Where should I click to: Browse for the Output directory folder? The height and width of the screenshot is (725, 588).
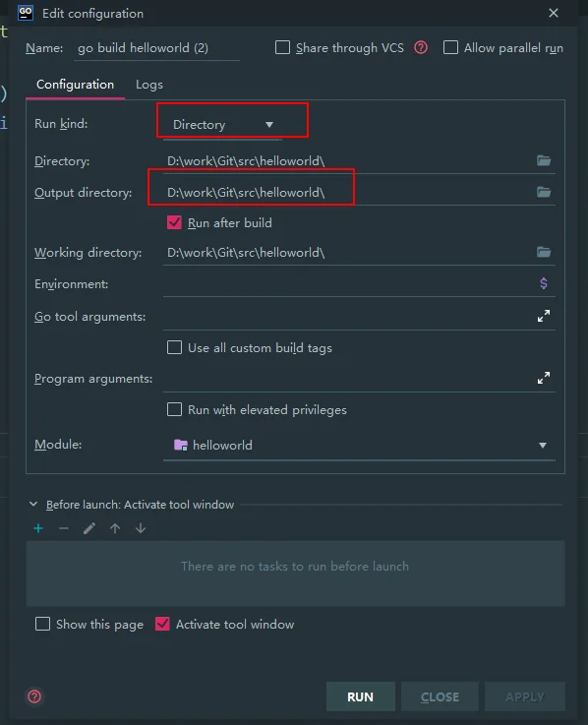[544, 192]
